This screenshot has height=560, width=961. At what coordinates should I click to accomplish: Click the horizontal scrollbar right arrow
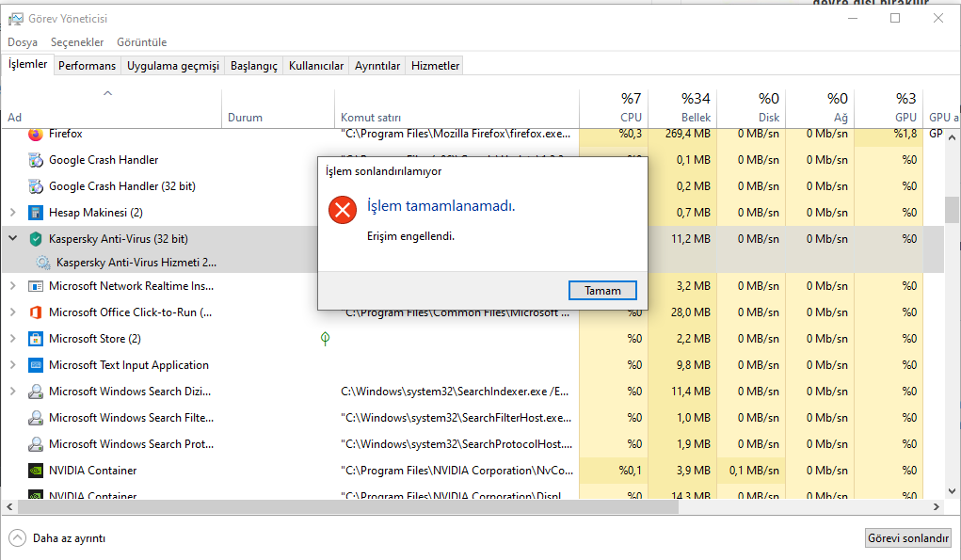[937, 506]
